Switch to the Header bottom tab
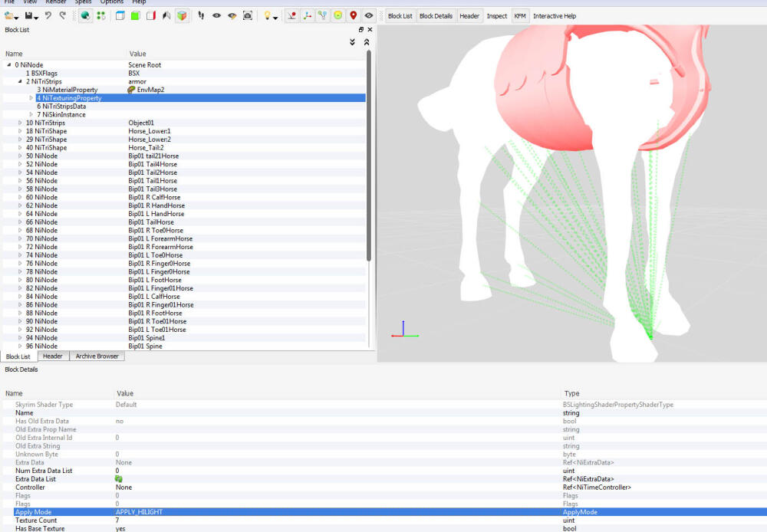 click(x=53, y=356)
